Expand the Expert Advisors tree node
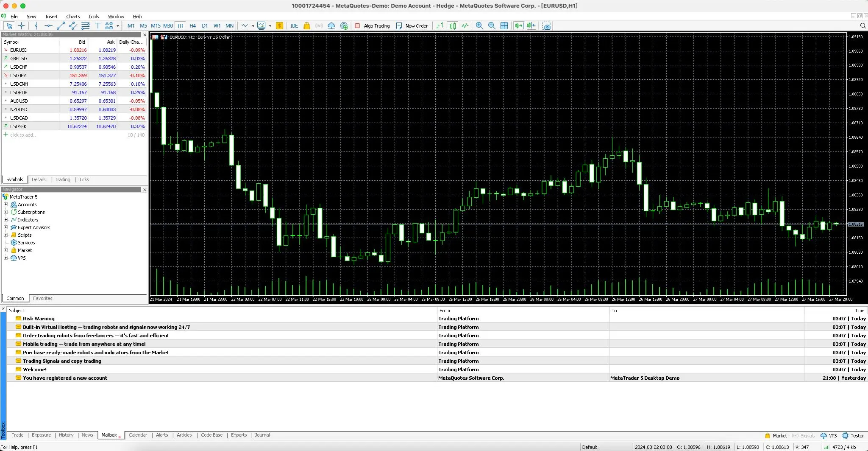 click(x=6, y=227)
